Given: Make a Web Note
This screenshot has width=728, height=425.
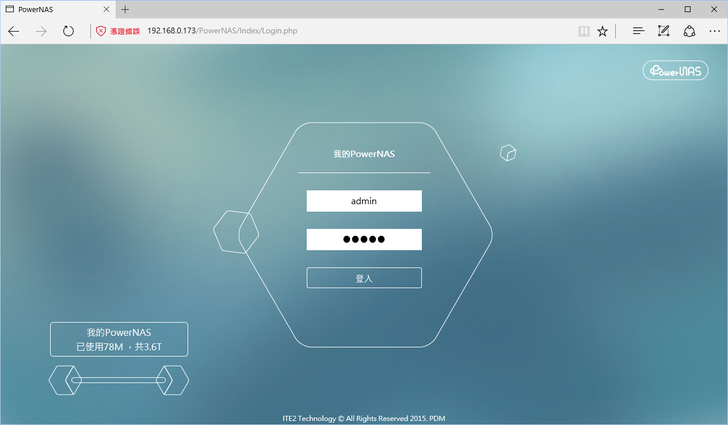Looking at the screenshot, I should tap(663, 31).
